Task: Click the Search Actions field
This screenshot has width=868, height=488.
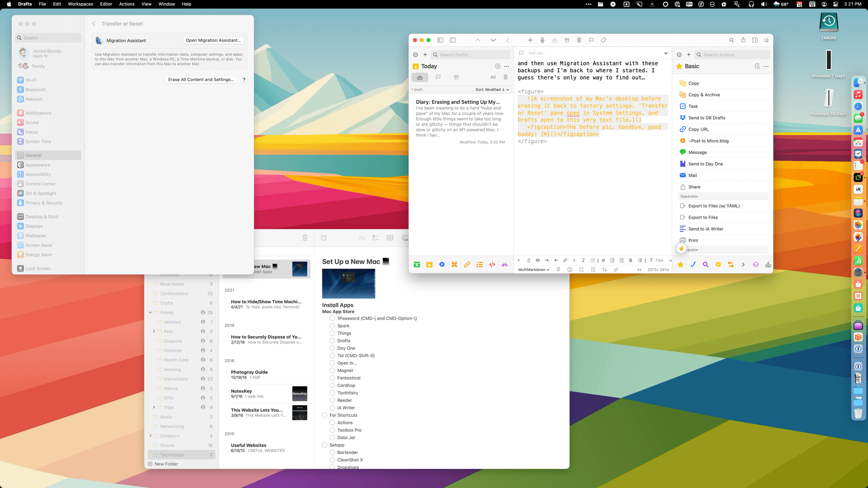Action: tap(733, 55)
